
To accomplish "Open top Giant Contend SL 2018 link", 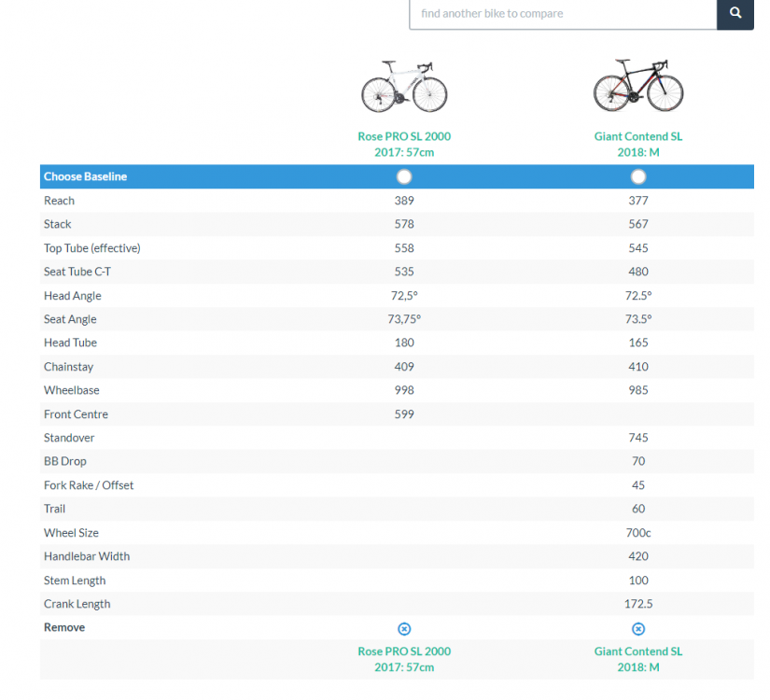I will [637, 144].
